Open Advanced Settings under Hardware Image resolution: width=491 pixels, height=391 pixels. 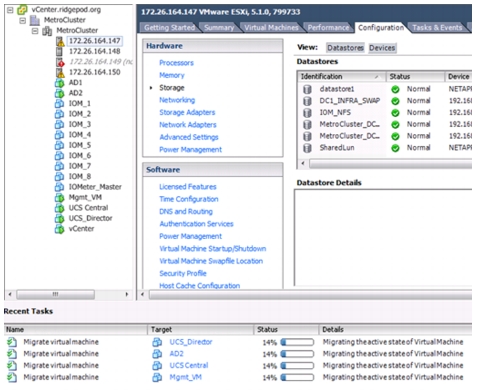tap(189, 137)
